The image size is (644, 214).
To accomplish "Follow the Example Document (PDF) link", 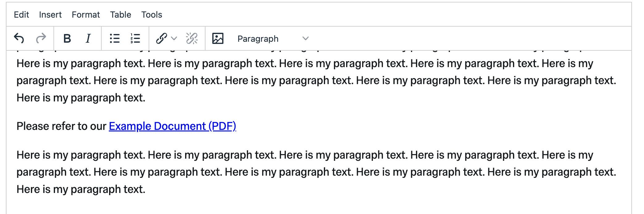I will 172,126.
